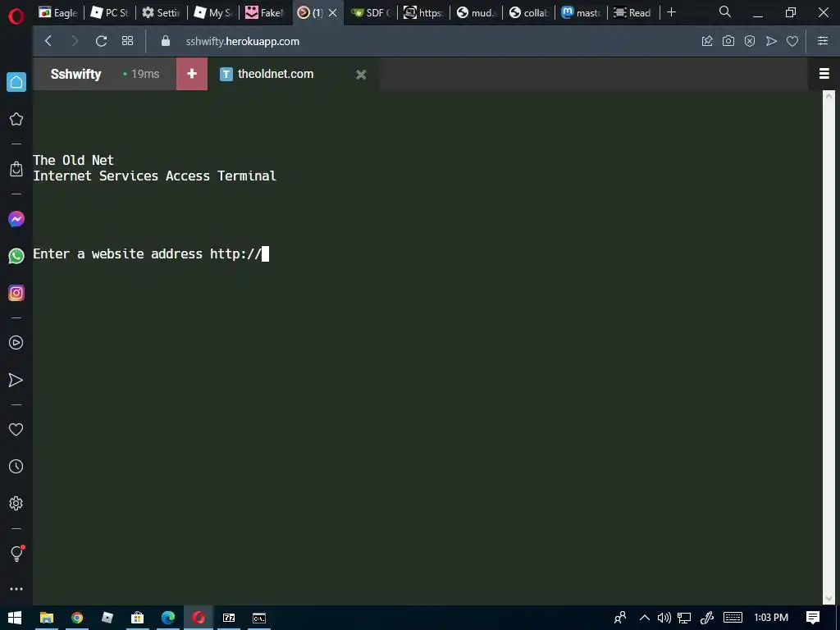Open Command Prompt from taskbar
Screen dimensions: 840x630
[259, 618]
